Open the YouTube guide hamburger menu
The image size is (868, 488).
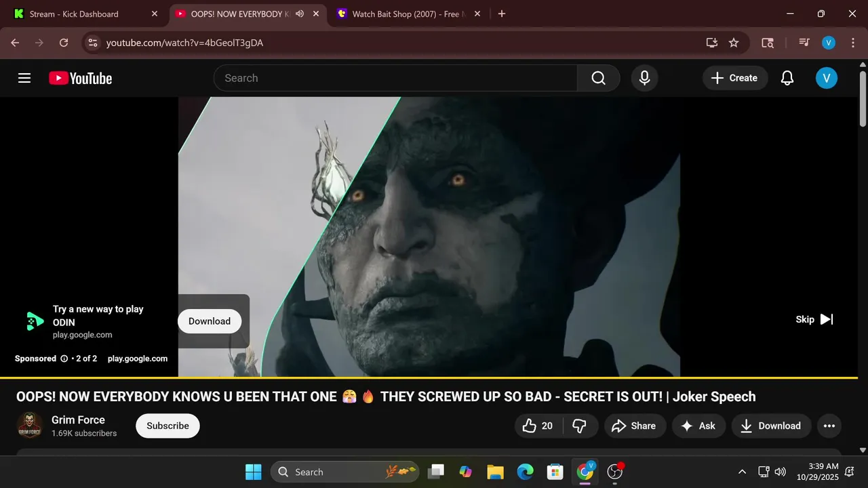click(x=24, y=78)
